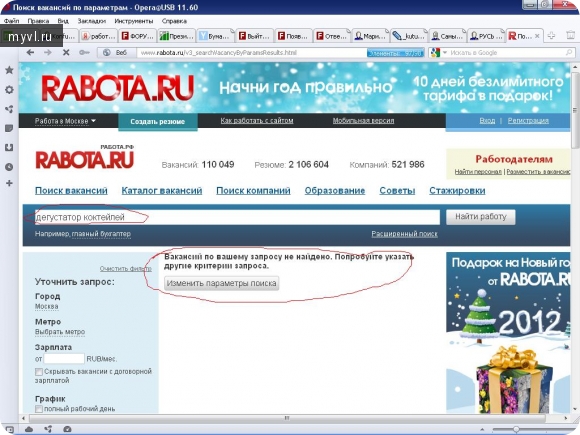
Task: Open Opera Turbo icon in status bar
Action: click(67, 429)
